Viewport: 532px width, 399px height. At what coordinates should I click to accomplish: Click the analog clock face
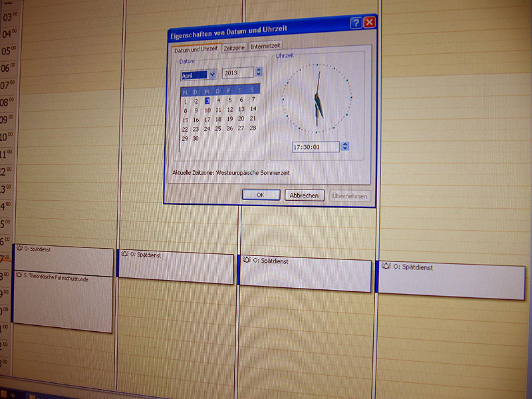pos(317,99)
